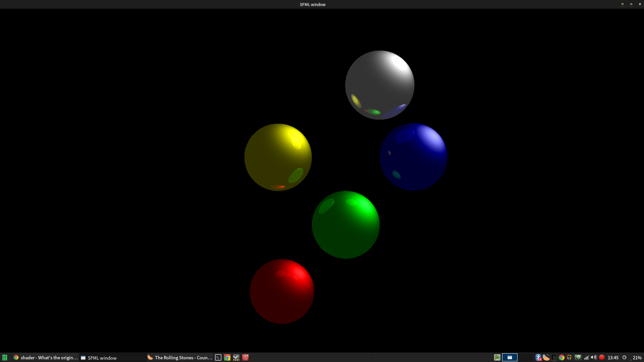Open the Manjaro start menu
Image resolution: width=644 pixels, height=362 pixels.
[x=5, y=358]
